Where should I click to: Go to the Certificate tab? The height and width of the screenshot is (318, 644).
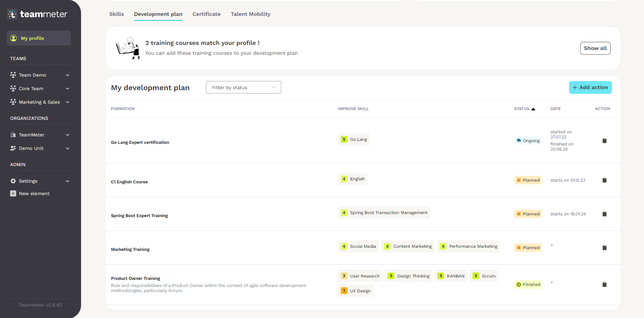(x=206, y=14)
